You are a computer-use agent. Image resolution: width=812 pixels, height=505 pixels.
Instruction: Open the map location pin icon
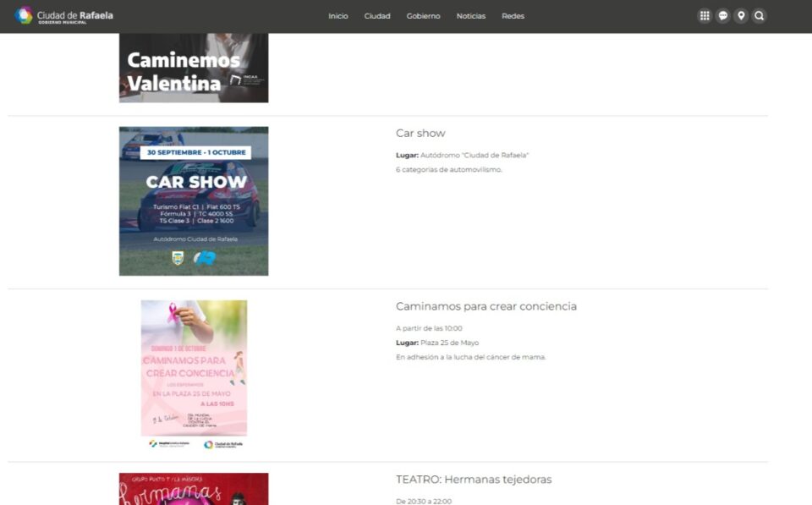pos(741,16)
